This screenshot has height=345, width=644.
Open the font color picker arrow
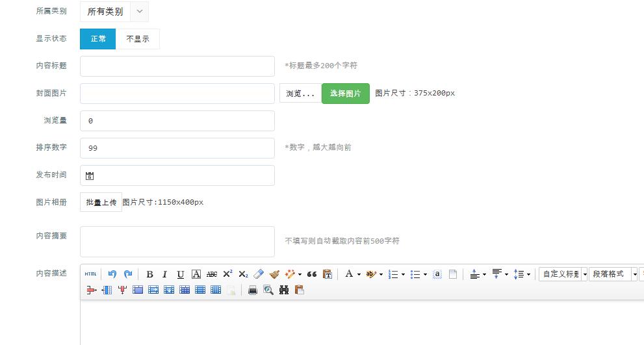click(359, 275)
